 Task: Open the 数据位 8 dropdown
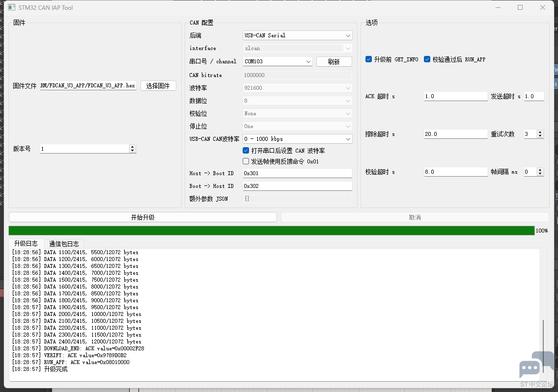(298, 101)
